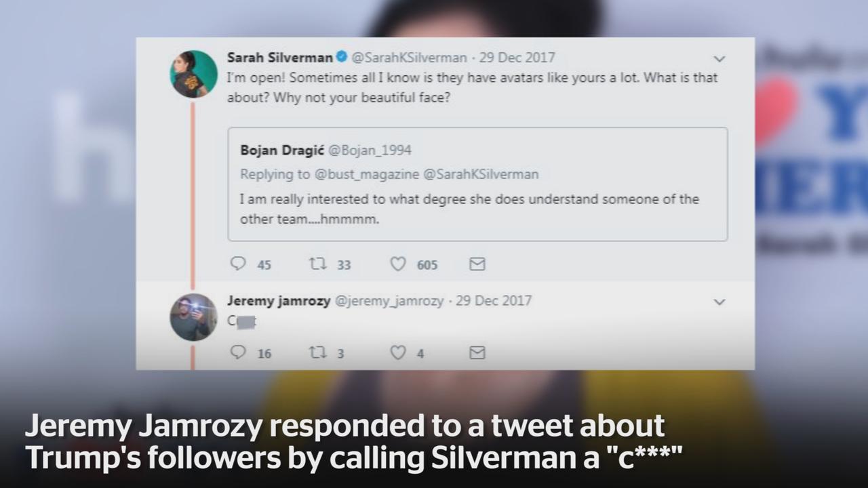
Task: Open the verified badge beside Sarah Silverman
Action: click(x=342, y=57)
